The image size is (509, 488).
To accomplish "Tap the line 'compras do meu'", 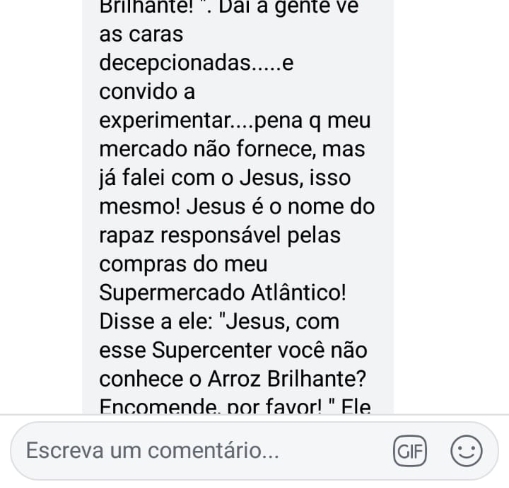I will click(183, 265).
